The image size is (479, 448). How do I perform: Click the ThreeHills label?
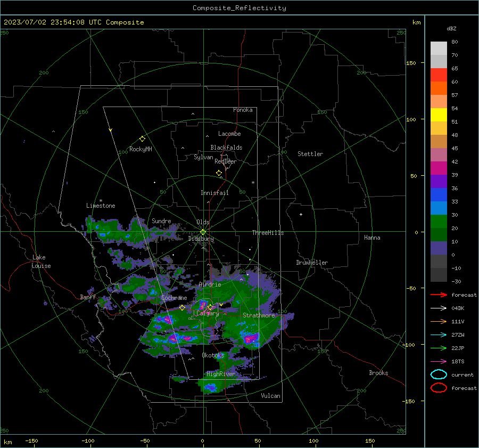pyautogui.click(x=268, y=233)
